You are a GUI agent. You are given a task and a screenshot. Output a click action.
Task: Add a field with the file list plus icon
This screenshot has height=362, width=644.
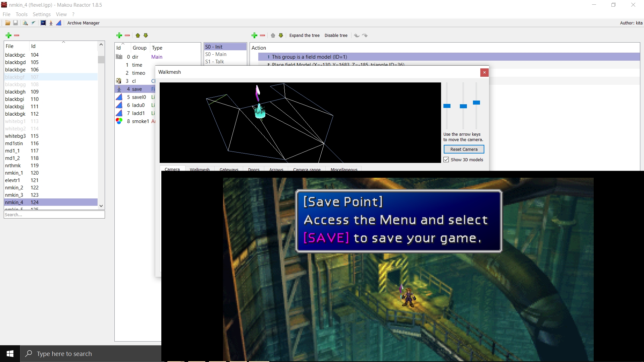tap(9, 36)
